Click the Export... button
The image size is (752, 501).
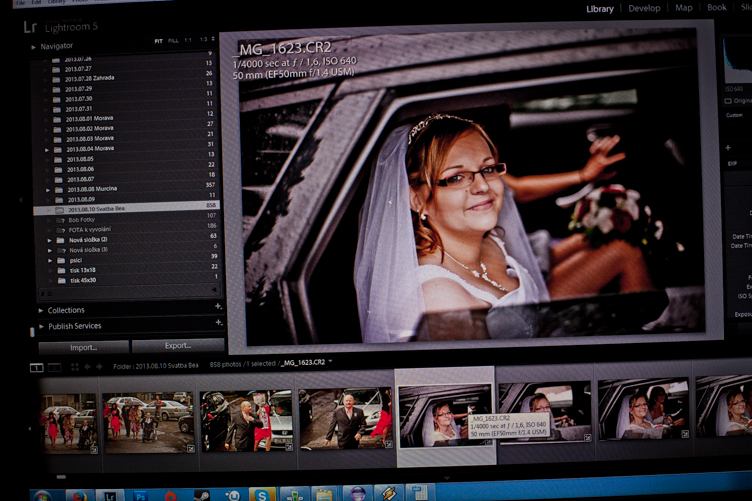[x=178, y=346]
